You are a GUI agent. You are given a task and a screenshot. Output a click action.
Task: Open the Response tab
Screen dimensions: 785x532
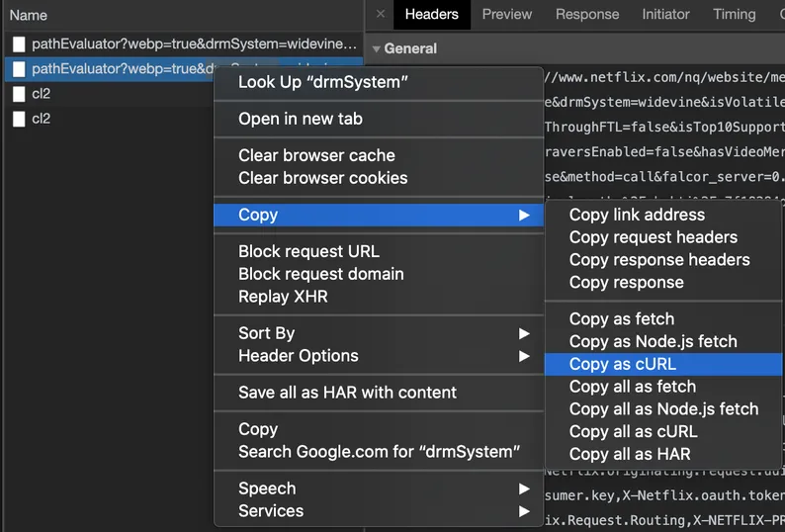click(x=587, y=14)
